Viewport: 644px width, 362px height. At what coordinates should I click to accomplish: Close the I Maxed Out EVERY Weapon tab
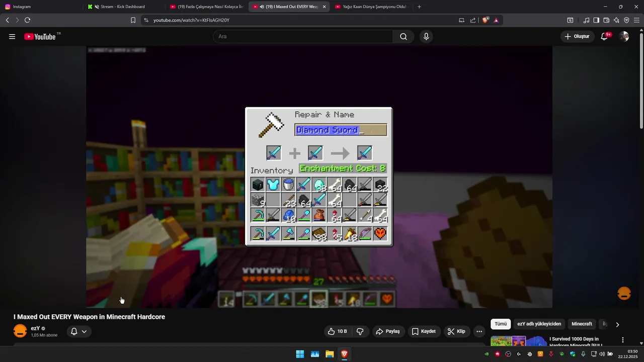tap(324, 7)
